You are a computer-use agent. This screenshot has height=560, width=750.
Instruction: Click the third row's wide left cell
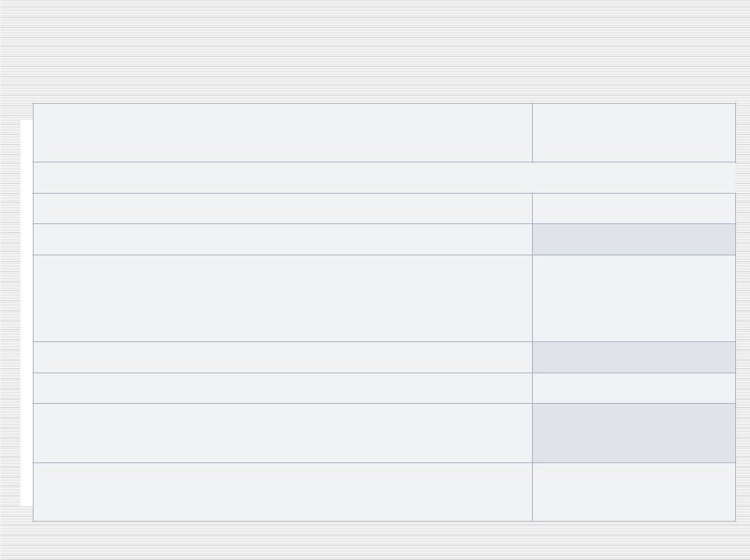coord(283,208)
